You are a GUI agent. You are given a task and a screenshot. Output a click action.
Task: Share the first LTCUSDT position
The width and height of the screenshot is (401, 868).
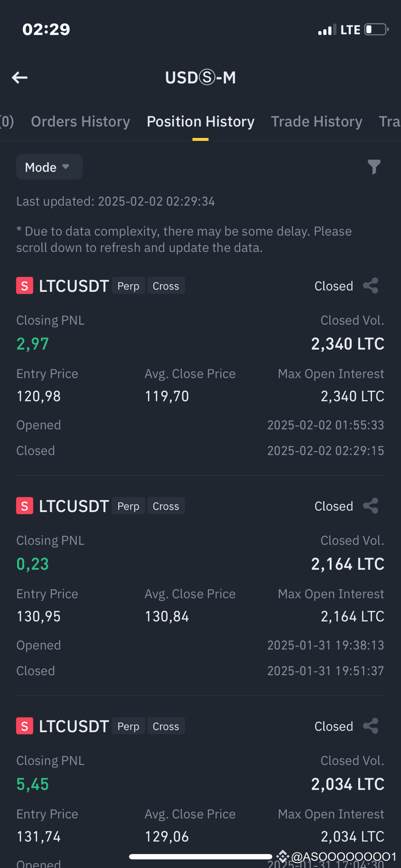coord(370,286)
